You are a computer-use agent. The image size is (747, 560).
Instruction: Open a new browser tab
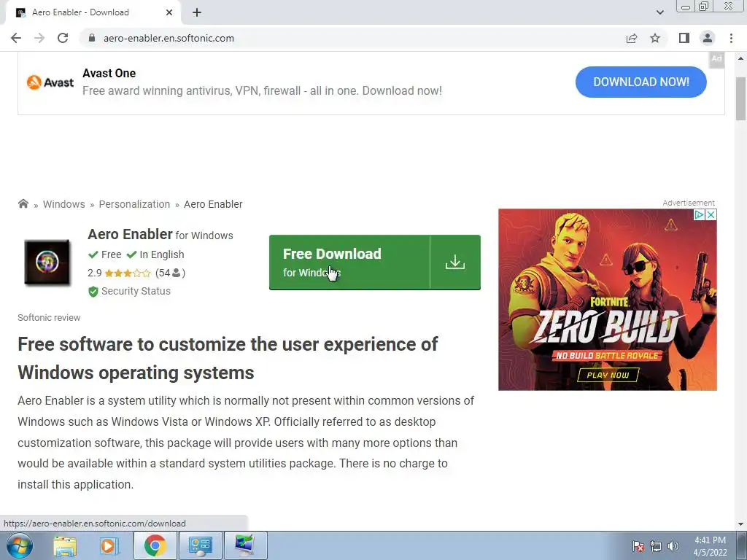click(197, 12)
